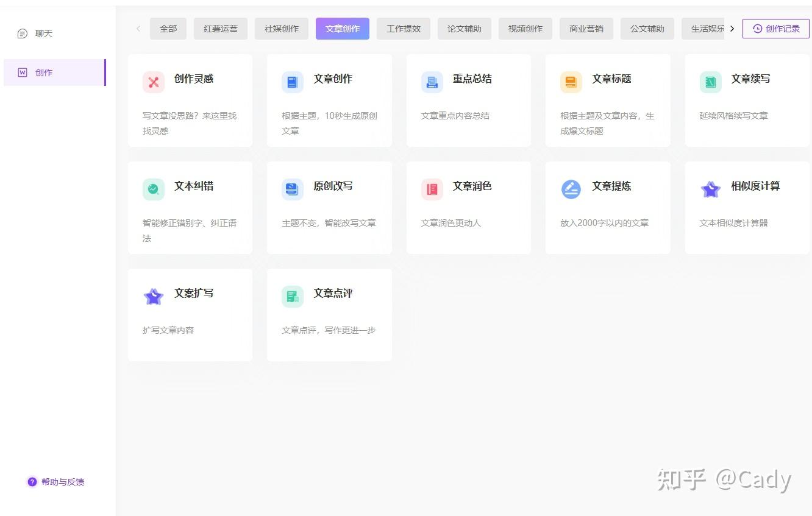This screenshot has width=812, height=516.
Task: Click the 重点总结 card title
Action: pyautogui.click(x=472, y=79)
